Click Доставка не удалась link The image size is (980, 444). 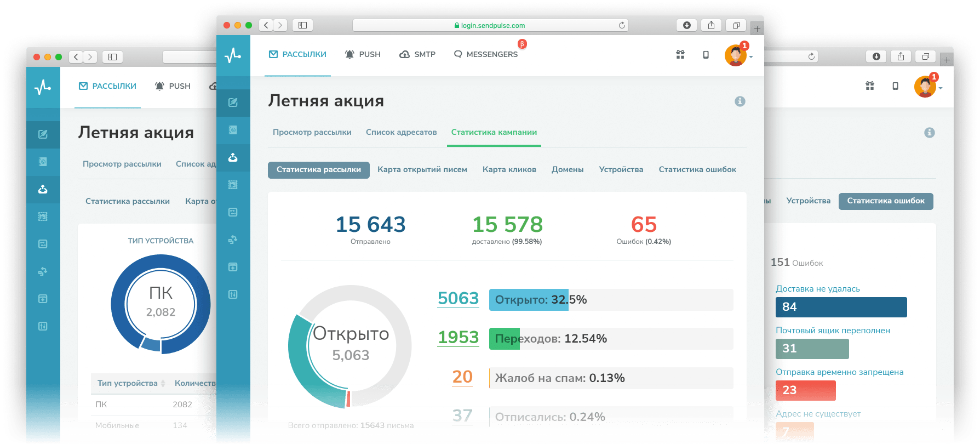tap(818, 289)
